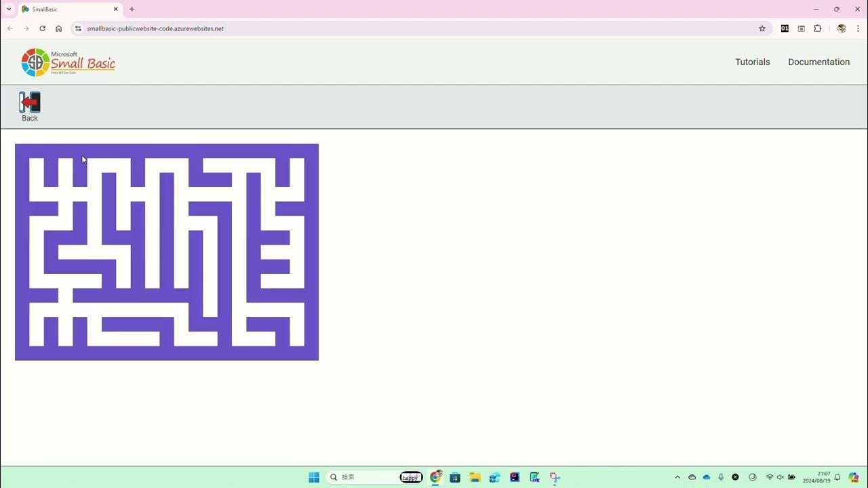Open the Tutorials link
The width and height of the screenshot is (868, 488).
click(752, 62)
